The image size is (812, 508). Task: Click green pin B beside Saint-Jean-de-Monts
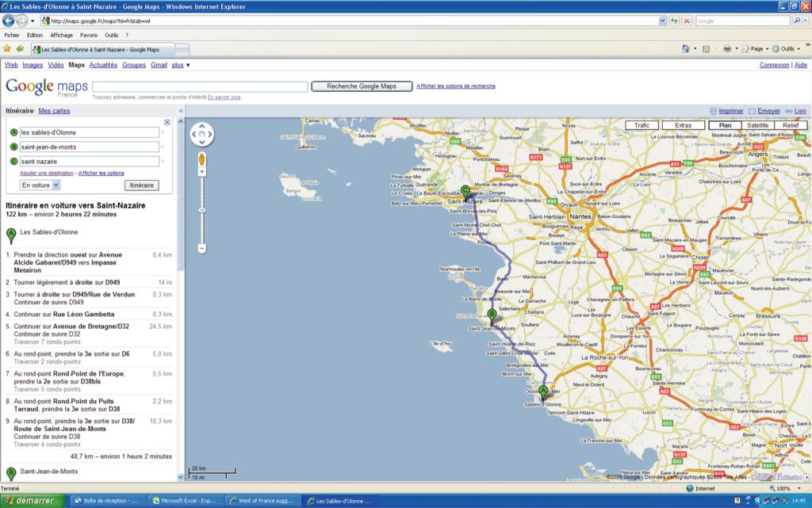click(11, 473)
